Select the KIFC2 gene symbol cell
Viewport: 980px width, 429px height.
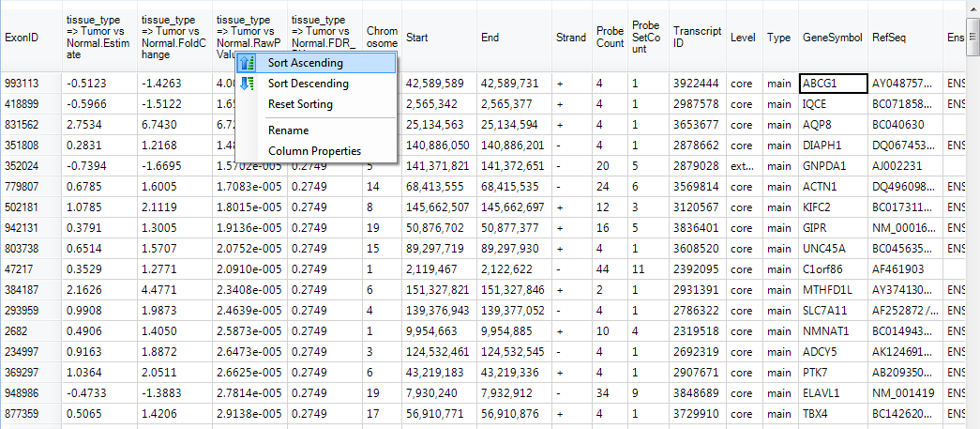833,207
